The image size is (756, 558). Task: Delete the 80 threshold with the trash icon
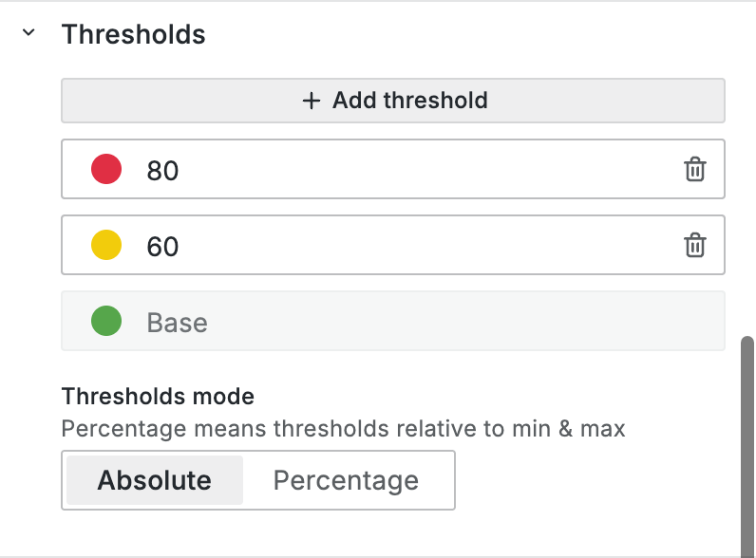(x=695, y=170)
